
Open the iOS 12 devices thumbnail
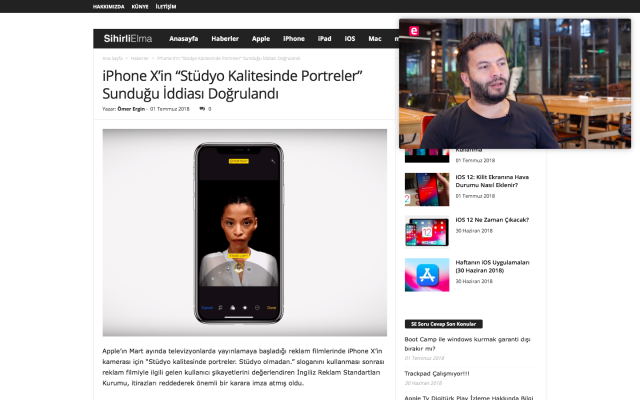(427, 232)
